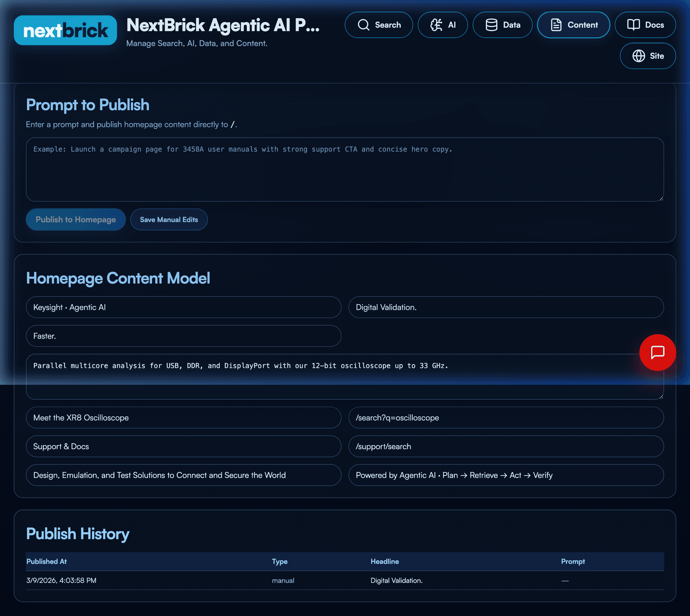This screenshot has height=616, width=690.
Task: Click the 'Type' column header
Action: [x=280, y=561]
